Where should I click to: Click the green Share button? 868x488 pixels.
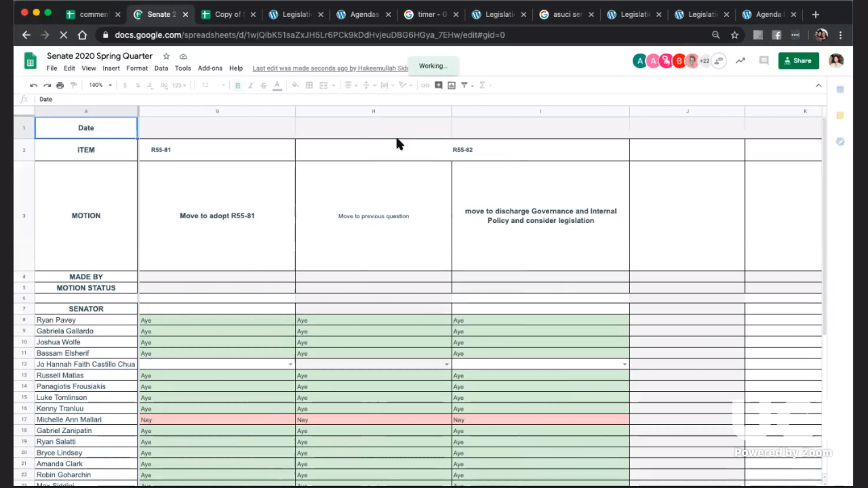tap(798, 61)
